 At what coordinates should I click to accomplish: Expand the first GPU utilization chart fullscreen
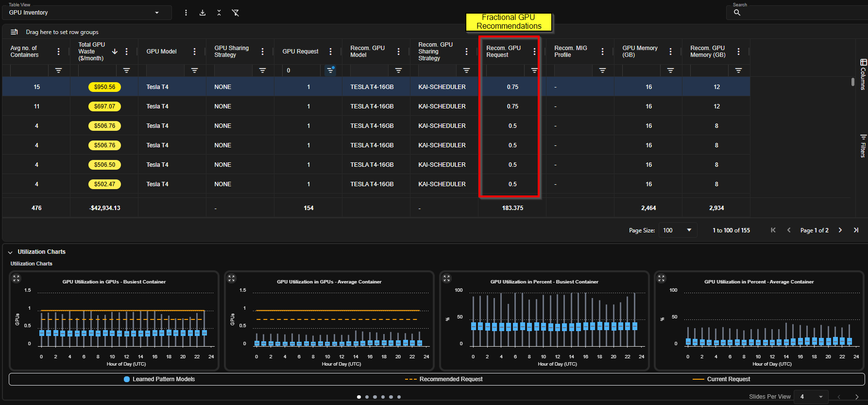[x=17, y=278]
